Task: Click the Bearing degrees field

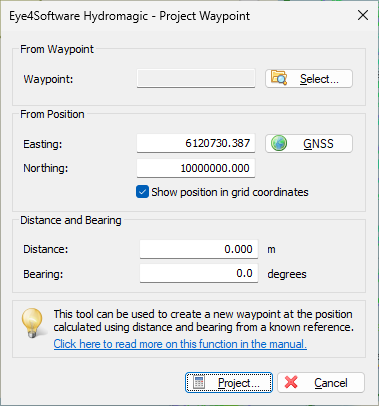Action: pyautogui.click(x=199, y=274)
